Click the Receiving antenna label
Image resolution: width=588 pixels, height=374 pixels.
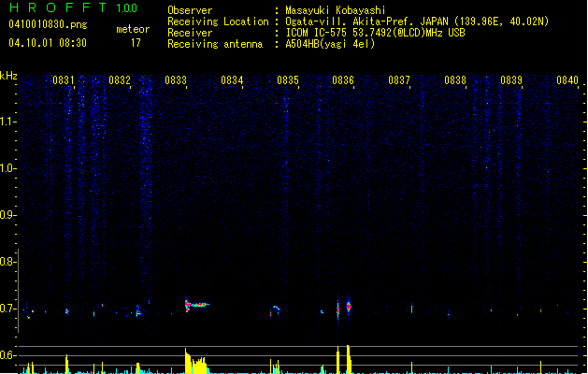pyautogui.click(x=215, y=44)
